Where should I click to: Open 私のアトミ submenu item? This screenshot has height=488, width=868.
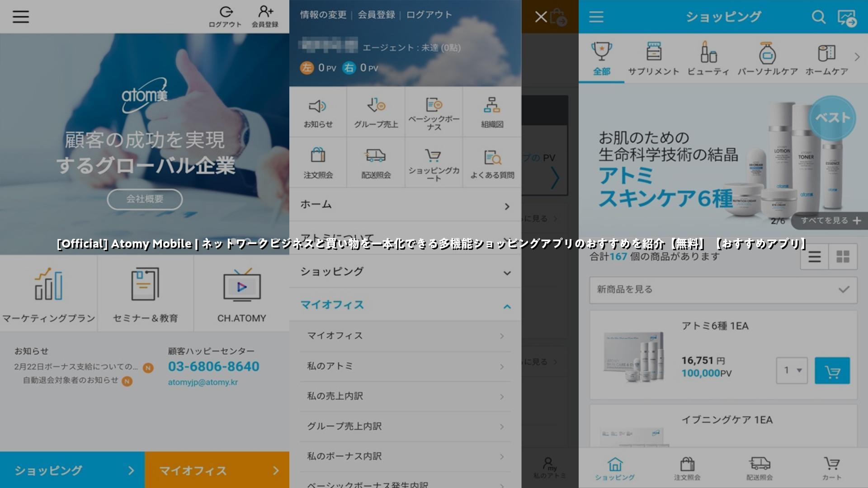click(x=405, y=366)
